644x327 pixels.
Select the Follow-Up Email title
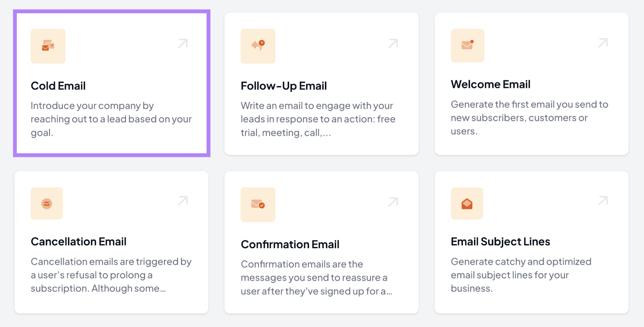click(x=284, y=85)
